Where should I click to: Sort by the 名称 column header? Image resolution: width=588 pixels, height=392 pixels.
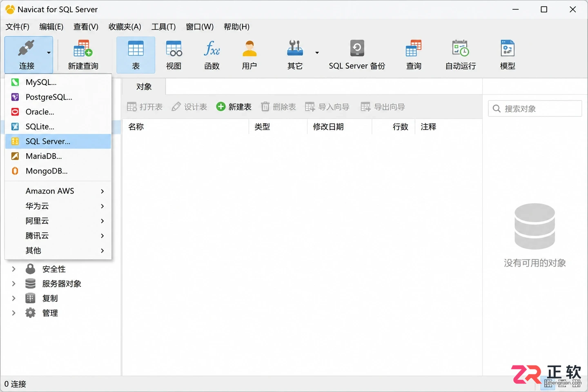click(185, 127)
